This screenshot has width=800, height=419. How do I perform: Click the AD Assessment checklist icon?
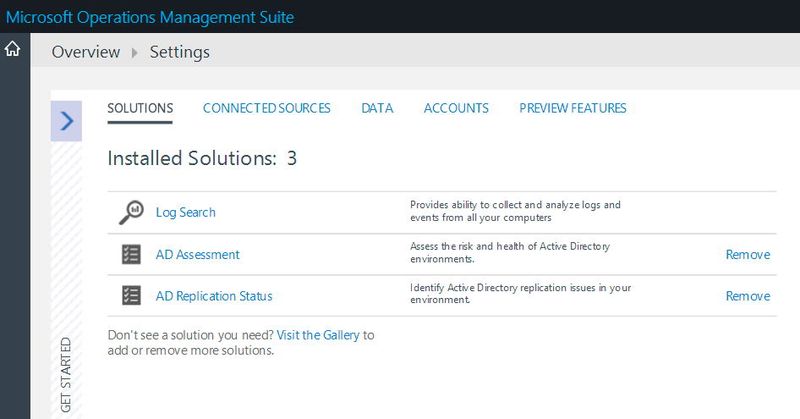pos(131,255)
